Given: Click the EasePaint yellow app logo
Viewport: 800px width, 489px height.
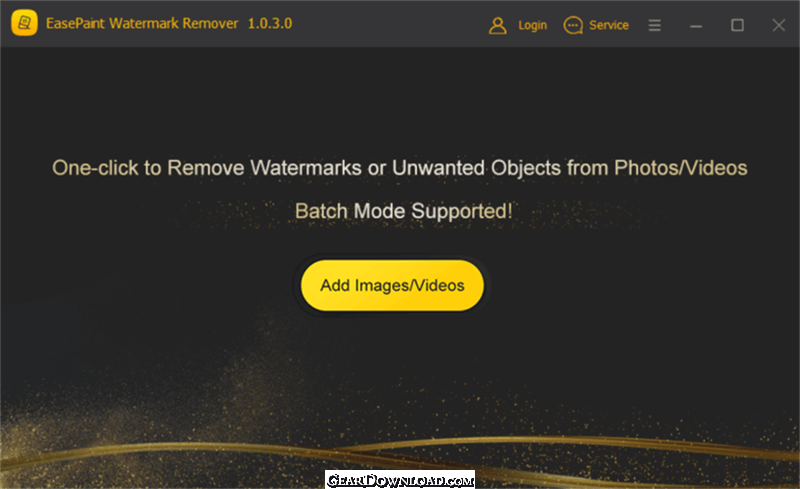Looking at the screenshot, I should [24, 23].
